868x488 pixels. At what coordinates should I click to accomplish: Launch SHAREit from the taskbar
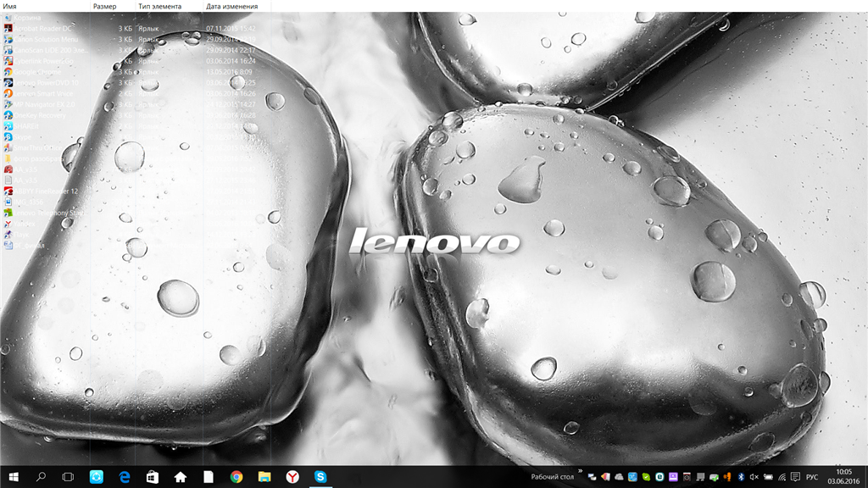[97, 477]
